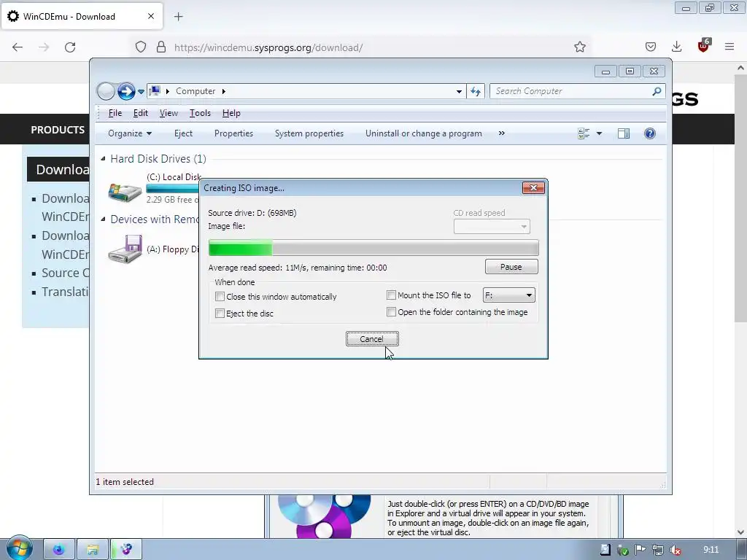Viewport: 747px width, 560px height.
Task: Switch to Firefox in the taskbar
Action: click(59, 550)
